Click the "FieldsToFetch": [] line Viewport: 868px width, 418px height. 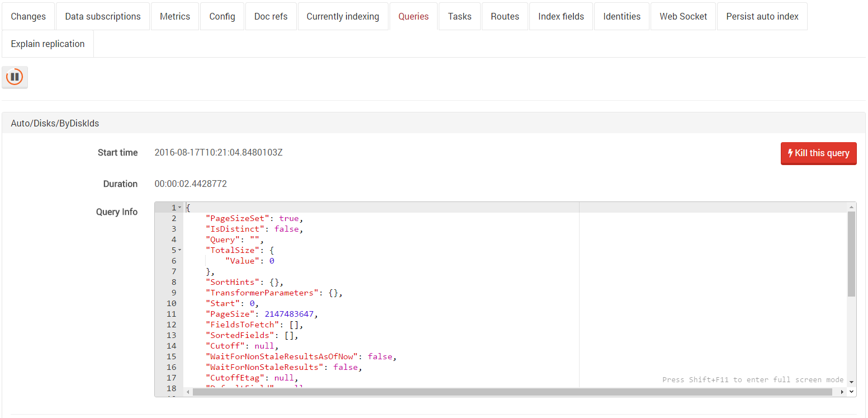point(255,325)
